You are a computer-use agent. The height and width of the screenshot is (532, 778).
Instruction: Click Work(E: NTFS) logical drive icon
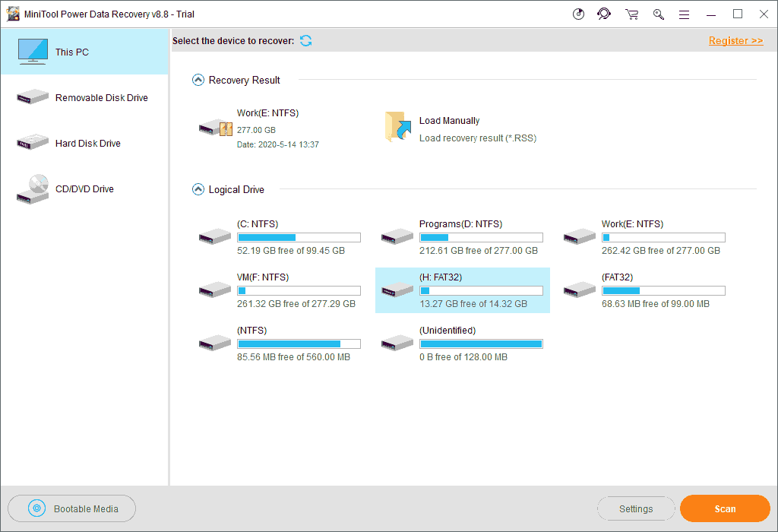click(580, 236)
